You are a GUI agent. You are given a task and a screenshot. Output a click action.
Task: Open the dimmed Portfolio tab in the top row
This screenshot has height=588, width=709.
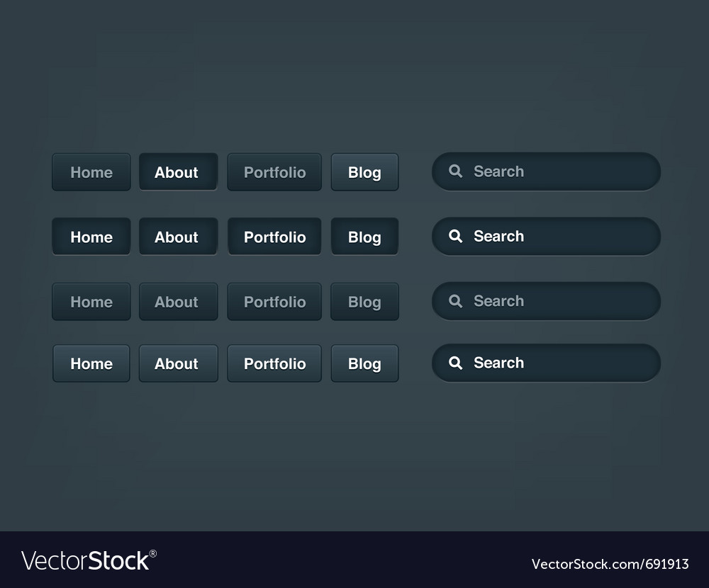(274, 172)
